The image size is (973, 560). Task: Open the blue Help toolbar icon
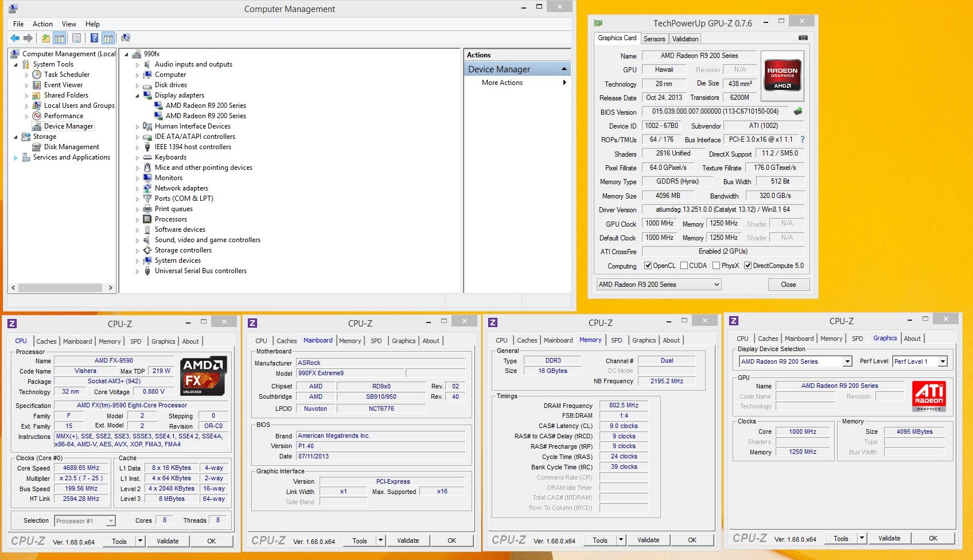pyautogui.click(x=94, y=38)
